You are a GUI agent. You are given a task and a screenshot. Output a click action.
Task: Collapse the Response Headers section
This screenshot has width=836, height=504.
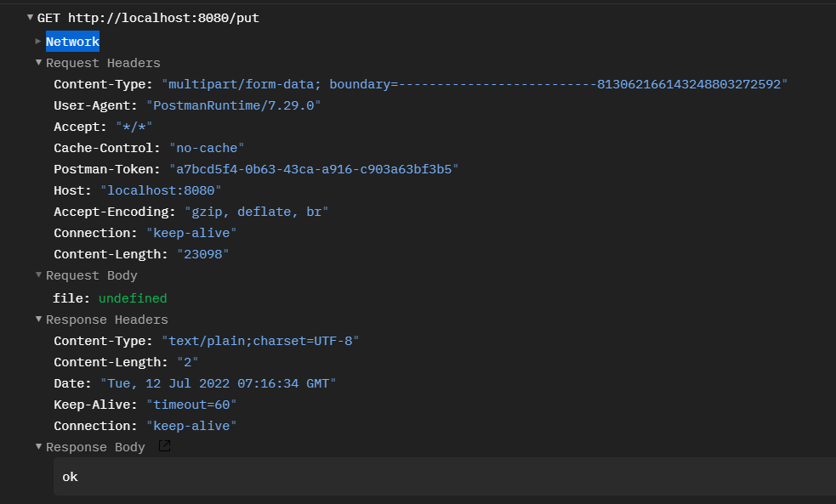tap(38, 320)
